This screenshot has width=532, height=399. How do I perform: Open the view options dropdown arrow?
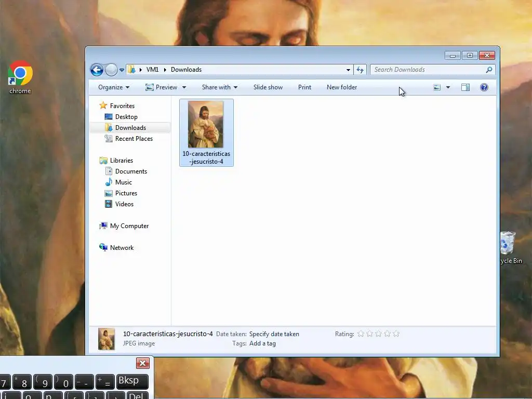(448, 87)
